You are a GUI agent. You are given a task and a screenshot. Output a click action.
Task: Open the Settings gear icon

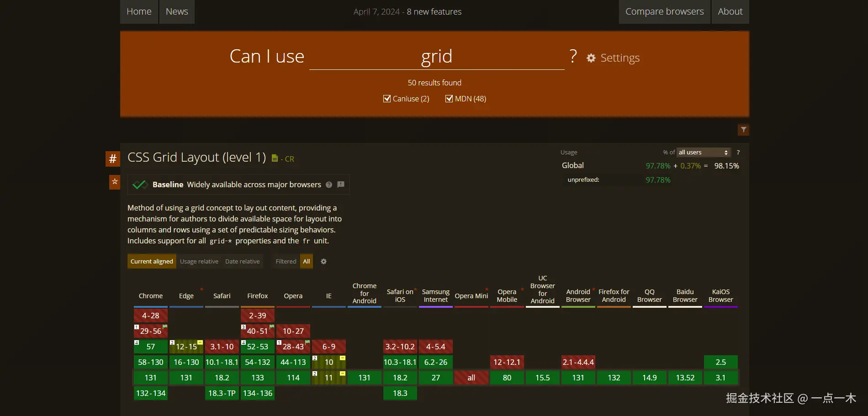coord(591,58)
